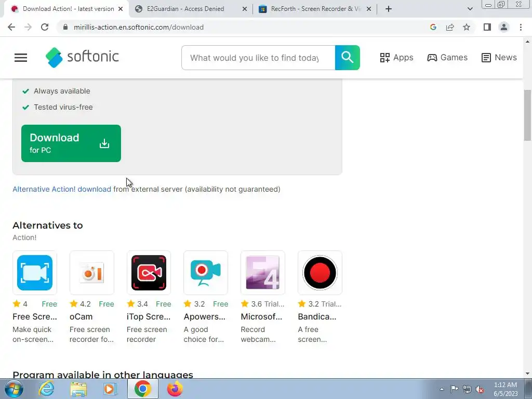This screenshot has height=399, width=532.
Task: Show hidden system tray icons
Action: [x=442, y=389]
